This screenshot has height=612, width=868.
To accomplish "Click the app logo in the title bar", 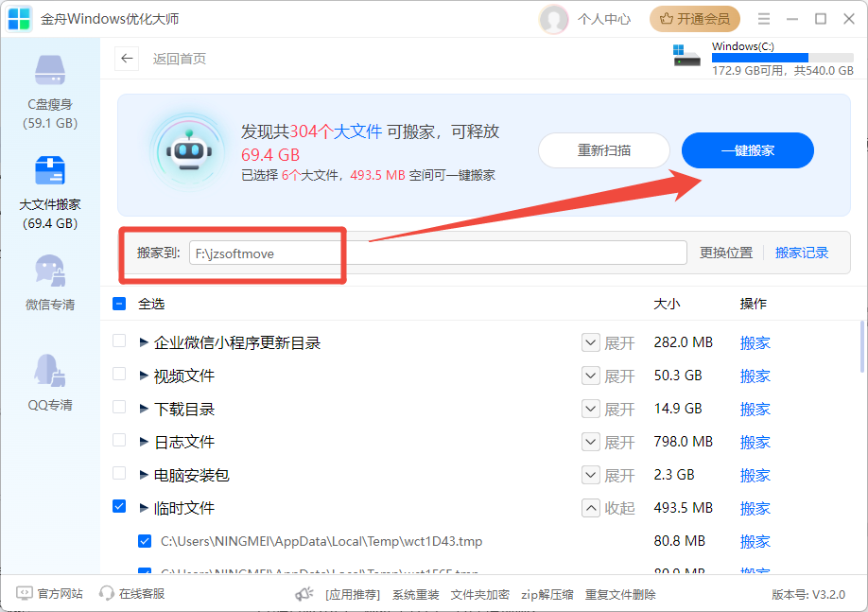I will [x=19, y=19].
